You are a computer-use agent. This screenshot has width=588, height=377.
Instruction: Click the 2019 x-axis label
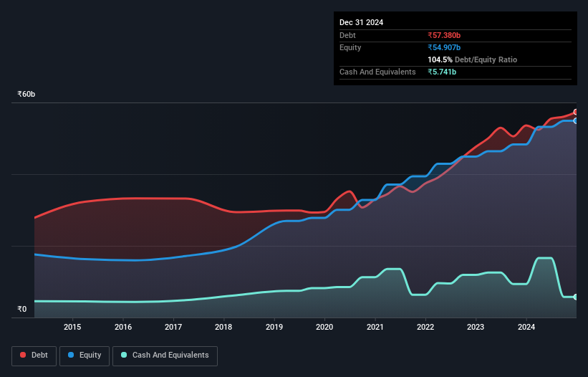(274, 327)
